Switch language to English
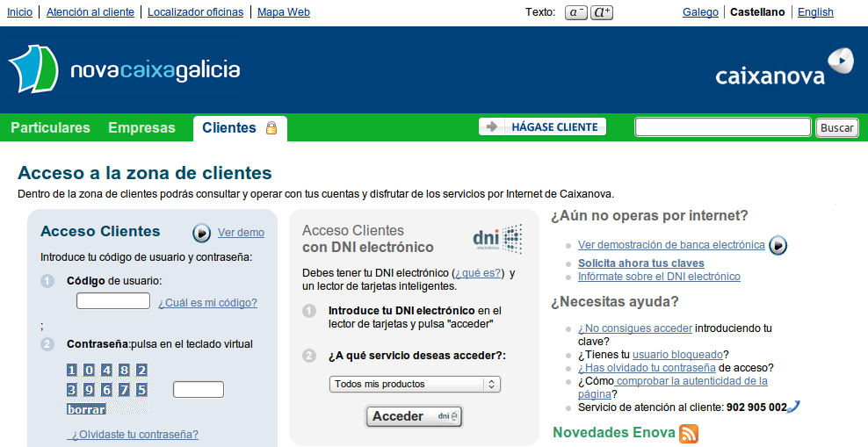 815,12
